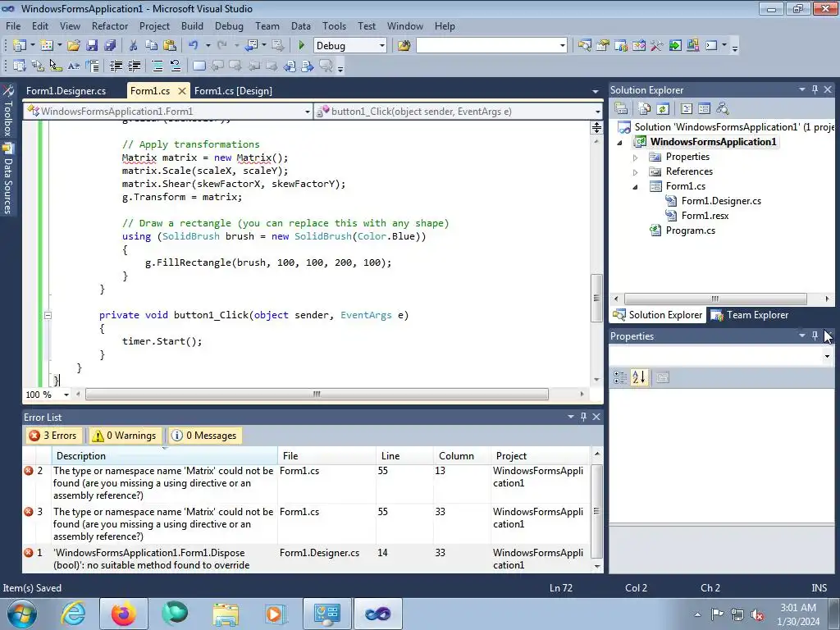Select the Form1.Dispose override error row

tap(305, 559)
